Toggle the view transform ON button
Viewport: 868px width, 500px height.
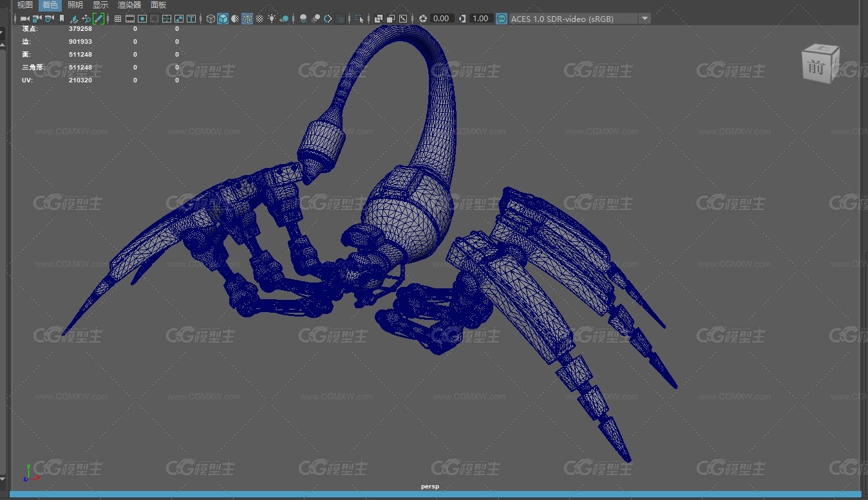tap(502, 19)
